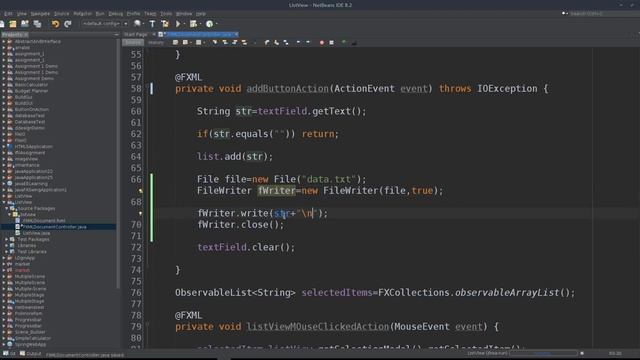Open dropdown arrow next to Debug Project

point(200,24)
